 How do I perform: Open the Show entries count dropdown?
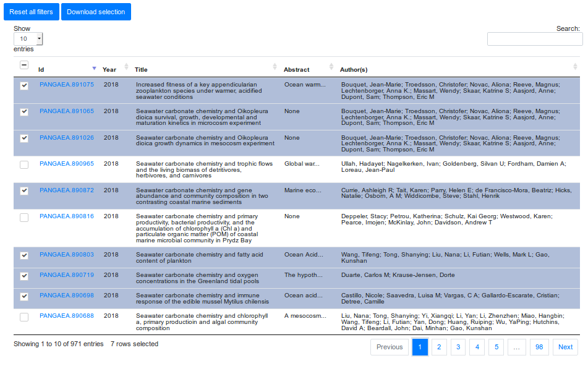point(28,38)
